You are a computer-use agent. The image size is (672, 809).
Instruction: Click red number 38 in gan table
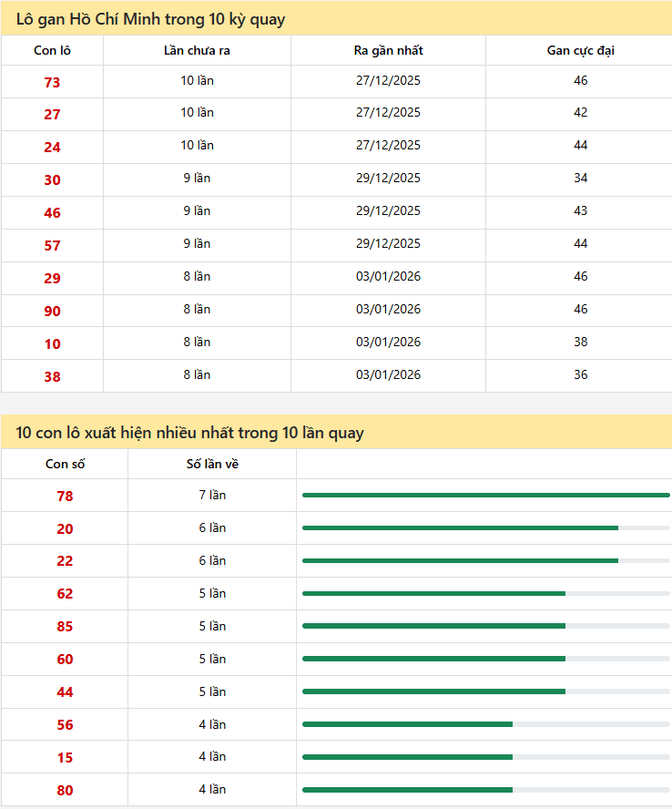(52, 376)
